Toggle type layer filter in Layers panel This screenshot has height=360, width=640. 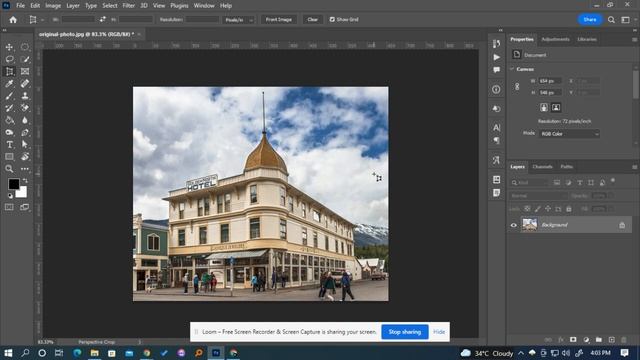coord(580,183)
